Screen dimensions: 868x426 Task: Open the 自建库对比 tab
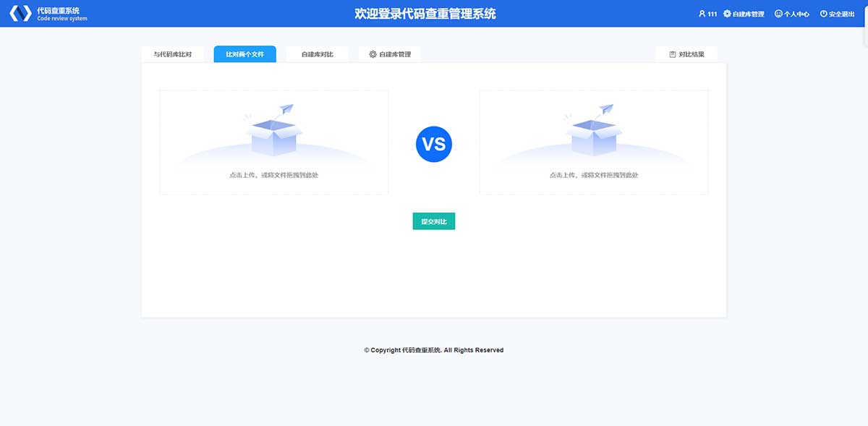pos(317,54)
